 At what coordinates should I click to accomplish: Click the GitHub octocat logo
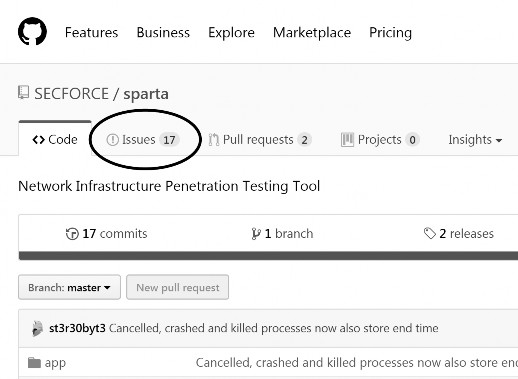pyautogui.click(x=32, y=32)
